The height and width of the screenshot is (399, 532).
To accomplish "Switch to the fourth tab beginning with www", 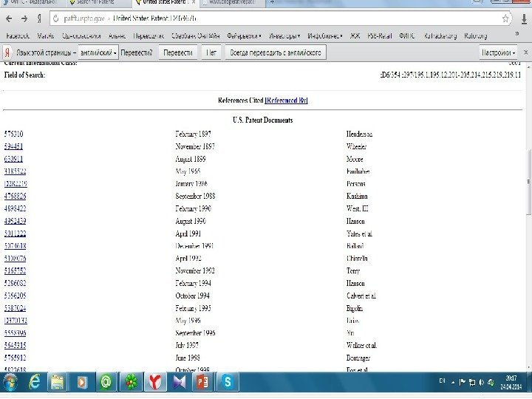I will point(232,2).
